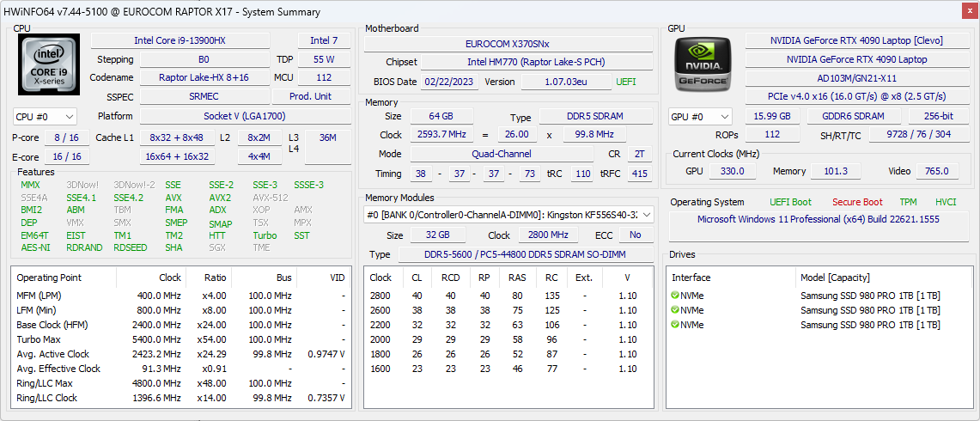Click the AVX-512 feature label
Image resolution: width=980 pixels, height=421 pixels.
271,198
